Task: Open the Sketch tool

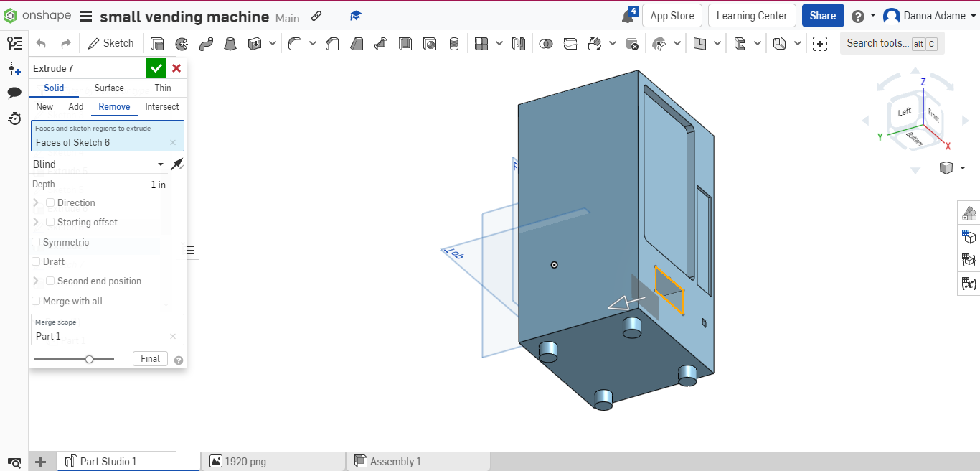Action: tap(110, 43)
